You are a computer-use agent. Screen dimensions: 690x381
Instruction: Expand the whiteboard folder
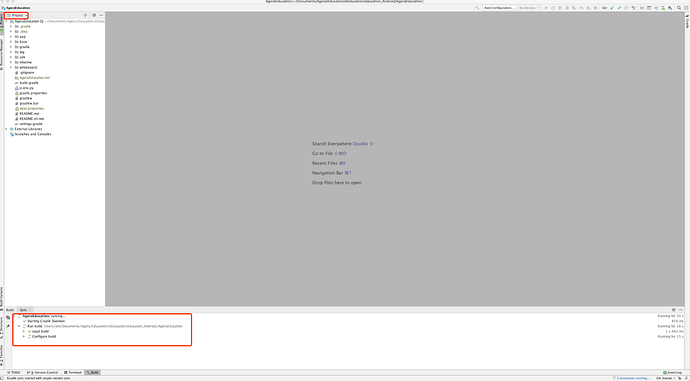[x=11, y=67]
